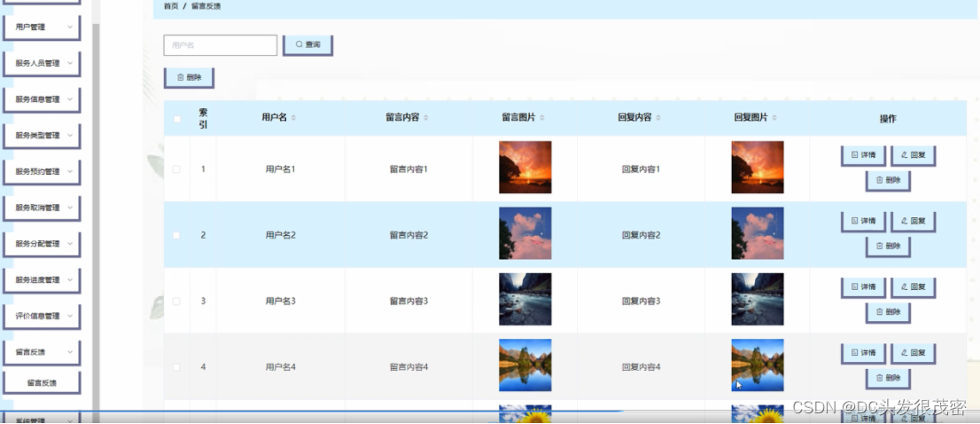Expand the 服务类型管理 sidebar menu

click(x=42, y=136)
